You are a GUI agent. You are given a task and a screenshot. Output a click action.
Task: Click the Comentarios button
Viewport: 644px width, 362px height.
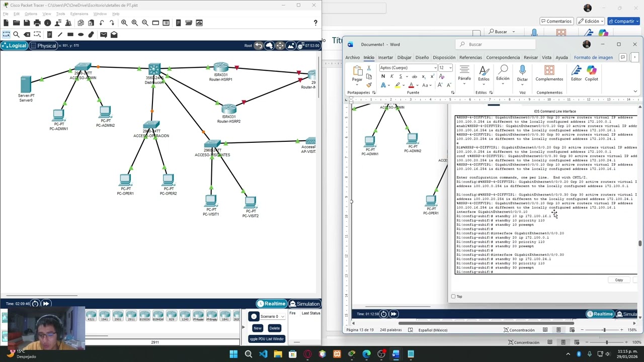[x=557, y=21]
